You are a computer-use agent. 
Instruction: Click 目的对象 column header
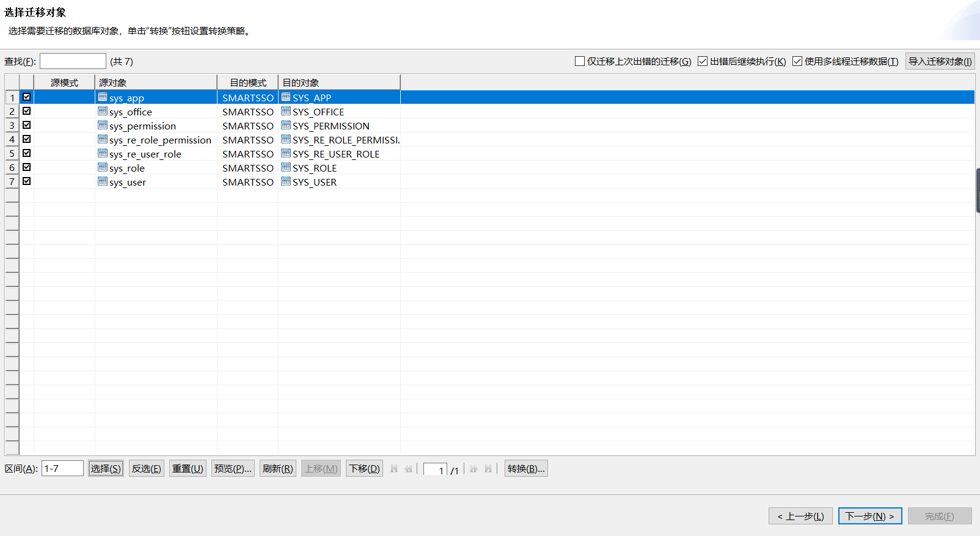339,82
